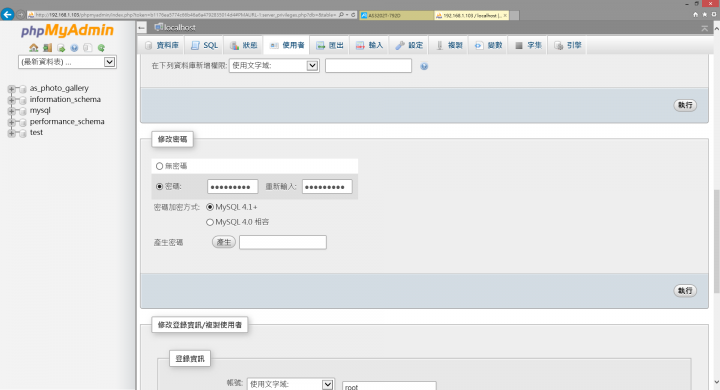Viewport: 720px width, 390px height.
Task: Open browser favorites star icon
Action: pyautogui.click(x=704, y=15)
